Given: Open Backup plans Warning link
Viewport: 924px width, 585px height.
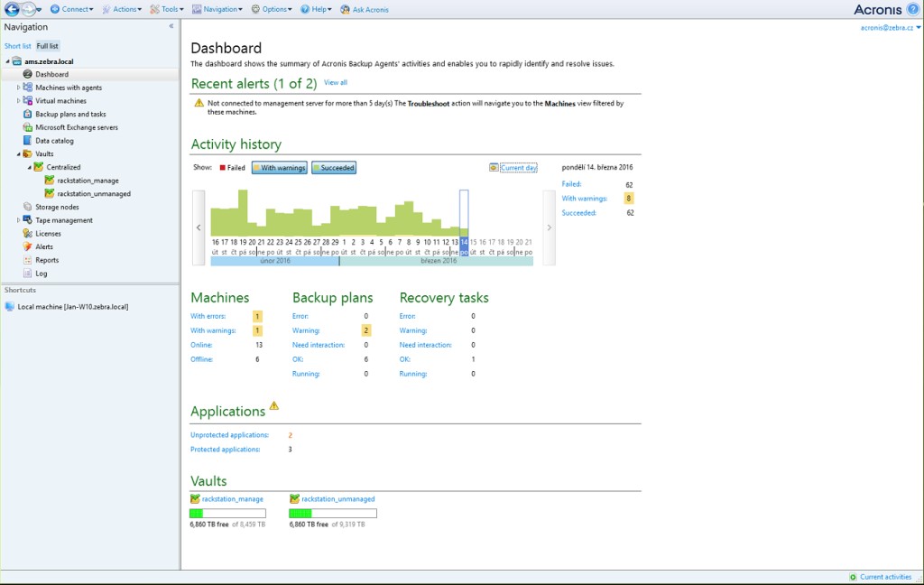Looking at the screenshot, I should (x=306, y=330).
